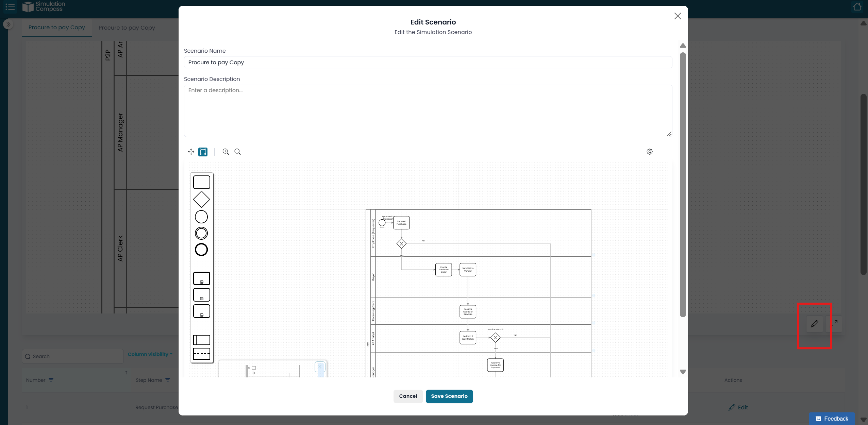The height and width of the screenshot is (425, 868).
Task: Open the Number column filter
Action: (x=51, y=380)
